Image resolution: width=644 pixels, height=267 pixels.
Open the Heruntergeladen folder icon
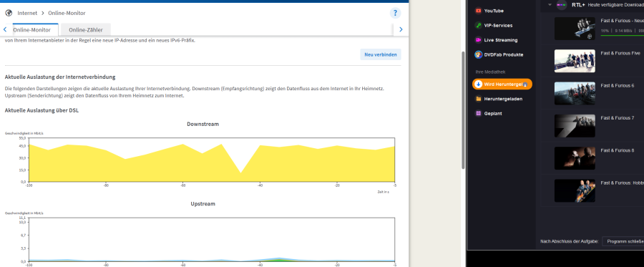click(x=478, y=99)
